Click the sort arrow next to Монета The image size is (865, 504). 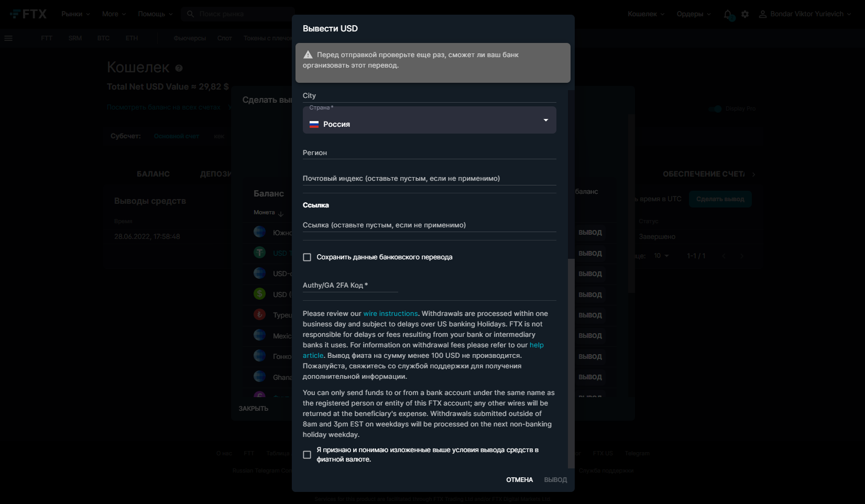[x=281, y=213]
